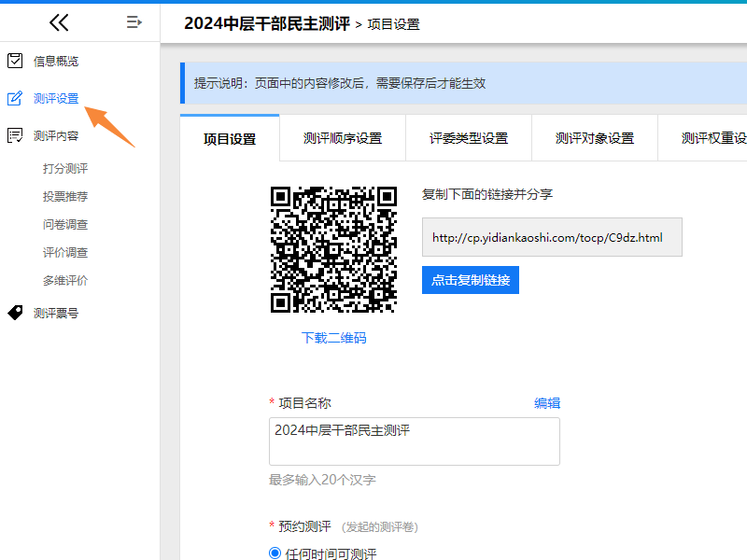747x560 pixels.
Task: Open 多维评价 submenu item
Action: tap(65, 281)
